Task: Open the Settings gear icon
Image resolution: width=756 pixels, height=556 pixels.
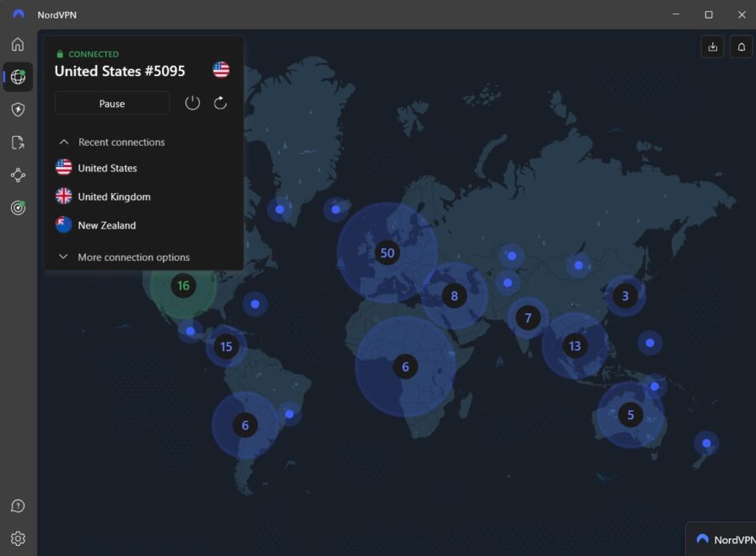Action: pyautogui.click(x=18, y=538)
